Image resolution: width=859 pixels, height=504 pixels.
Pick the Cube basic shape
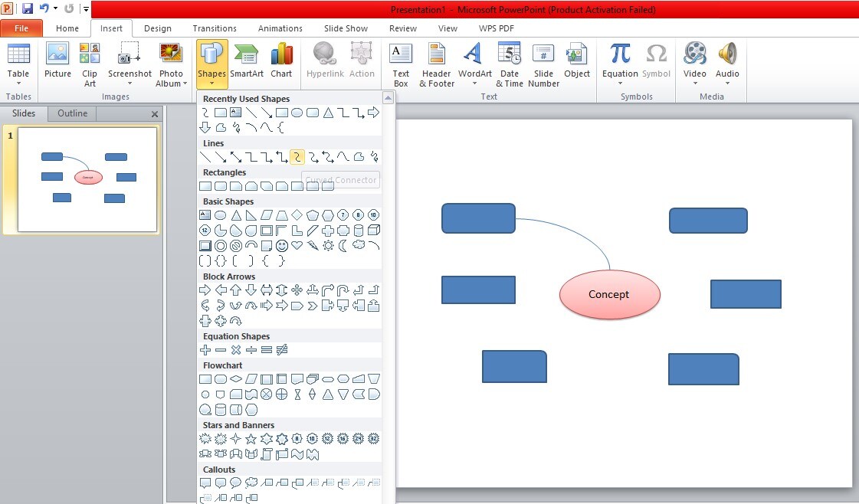tap(374, 231)
